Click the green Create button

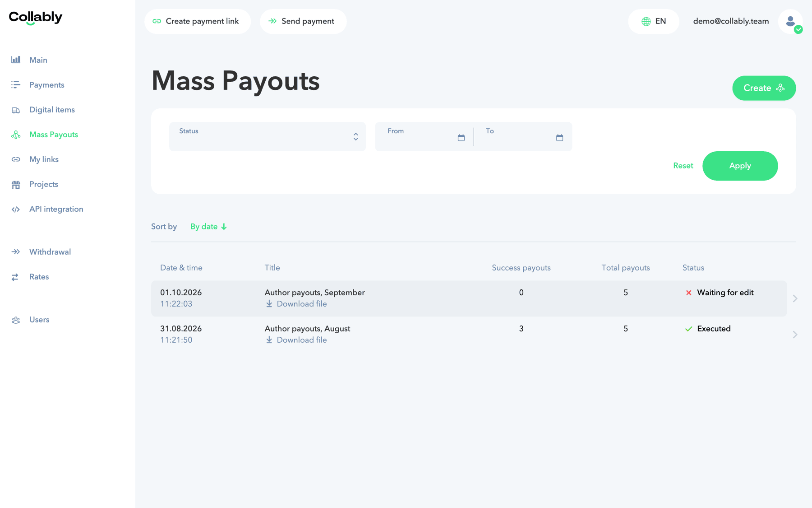[764, 88]
